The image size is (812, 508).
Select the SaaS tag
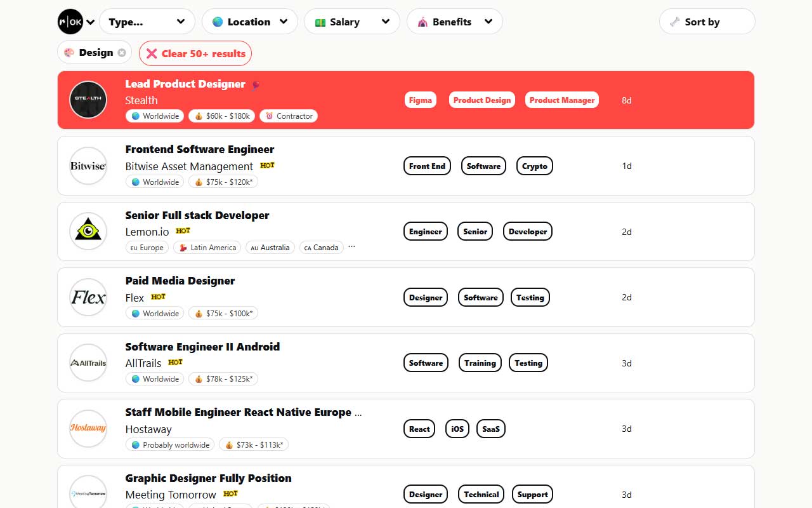tap(491, 429)
